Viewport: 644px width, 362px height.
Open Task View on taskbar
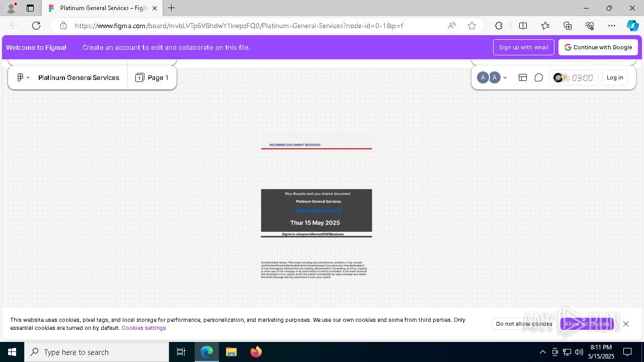coord(181,352)
